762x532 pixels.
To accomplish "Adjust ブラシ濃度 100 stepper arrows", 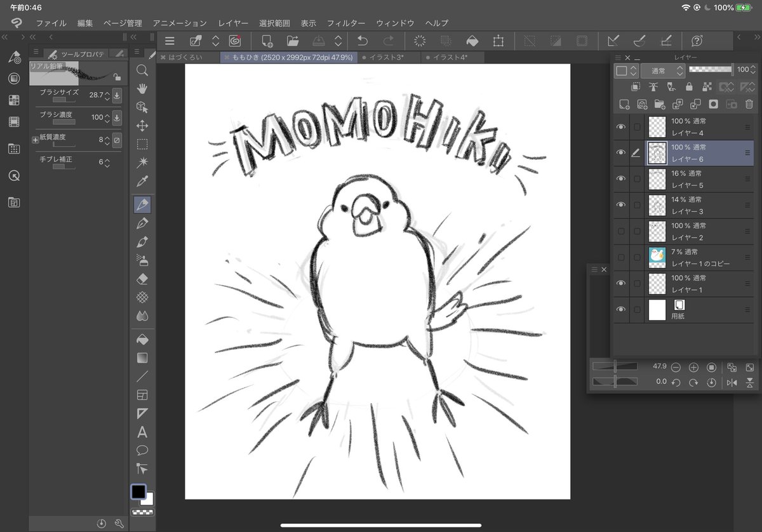I will tap(107, 118).
